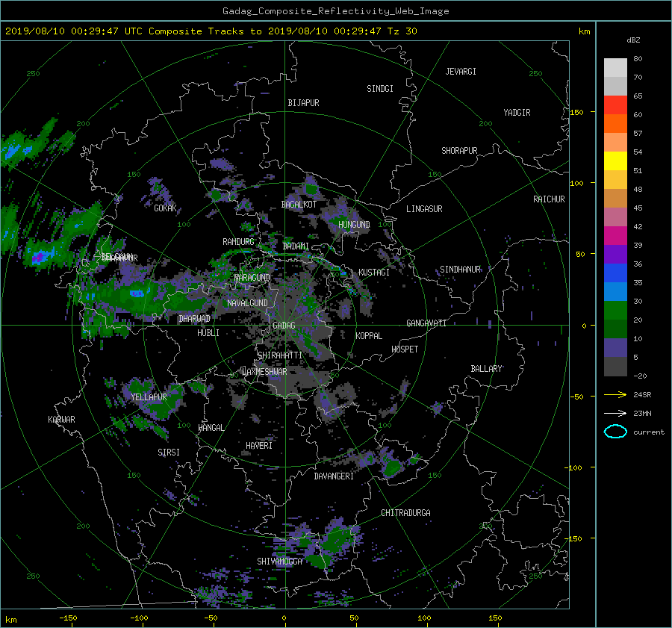Click the SIRSI city label
The height and width of the screenshot is (628, 672).
169,453
